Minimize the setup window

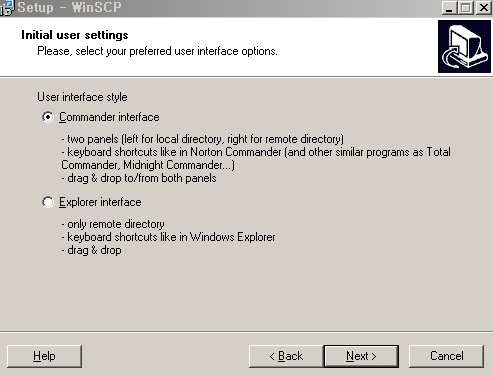pos(449,7)
